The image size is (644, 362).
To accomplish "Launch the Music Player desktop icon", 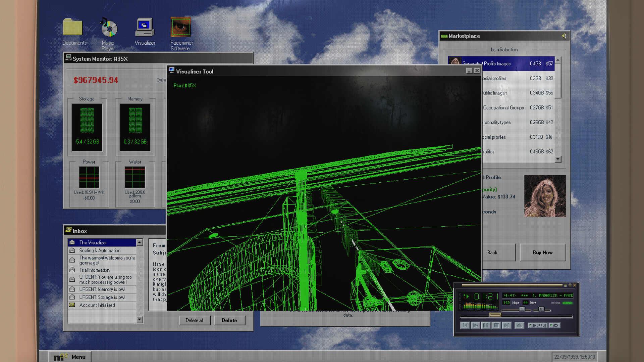I will pyautogui.click(x=108, y=29).
